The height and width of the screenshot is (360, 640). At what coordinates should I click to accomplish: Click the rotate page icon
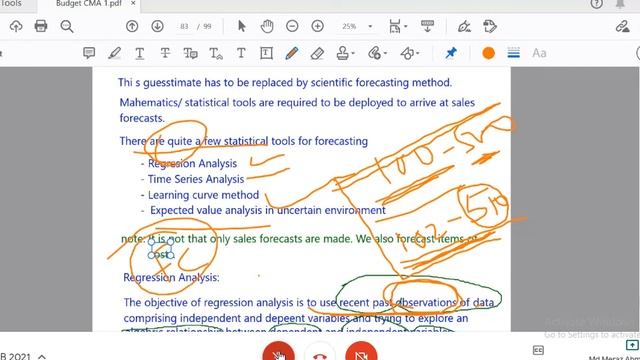click(489, 27)
